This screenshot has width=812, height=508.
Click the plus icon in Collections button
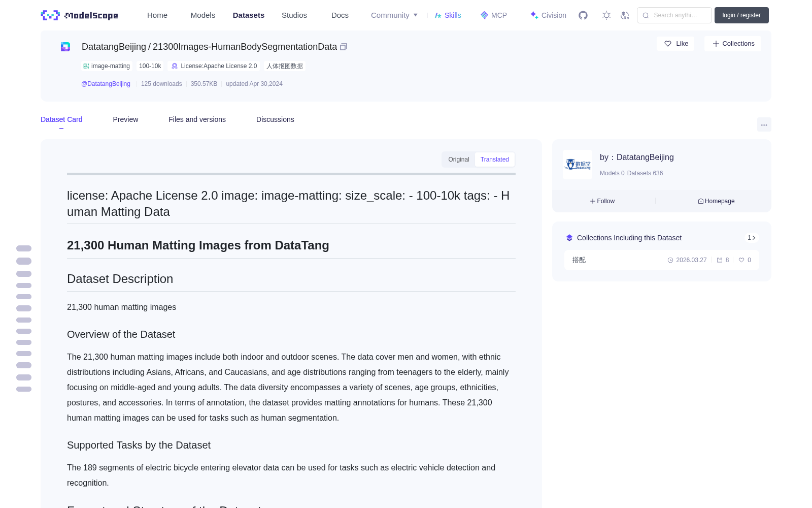(716, 44)
